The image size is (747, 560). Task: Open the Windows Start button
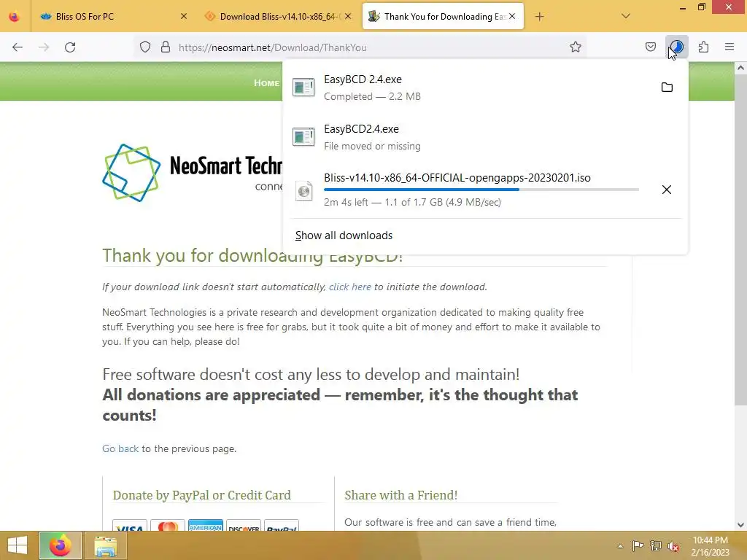pos(18,545)
